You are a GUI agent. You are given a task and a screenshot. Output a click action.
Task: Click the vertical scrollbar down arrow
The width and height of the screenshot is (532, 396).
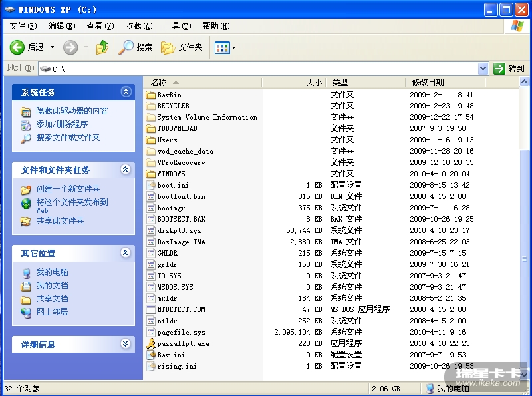[x=525, y=375]
